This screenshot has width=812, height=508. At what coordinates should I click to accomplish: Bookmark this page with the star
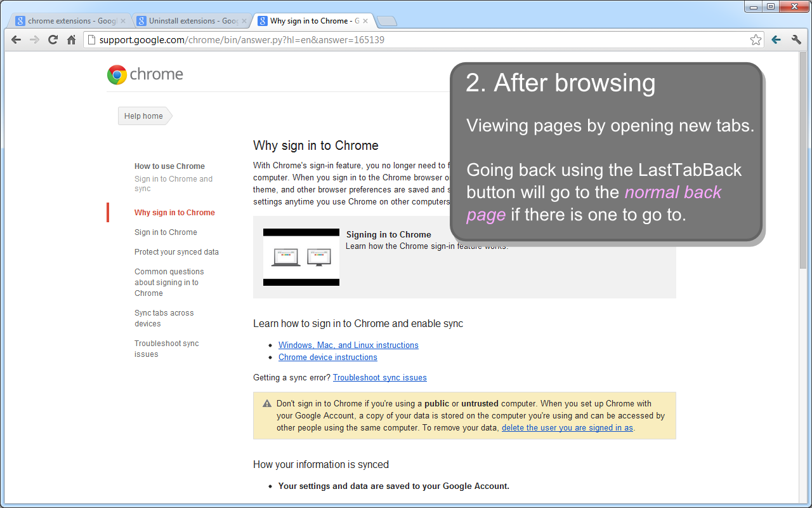point(756,40)
